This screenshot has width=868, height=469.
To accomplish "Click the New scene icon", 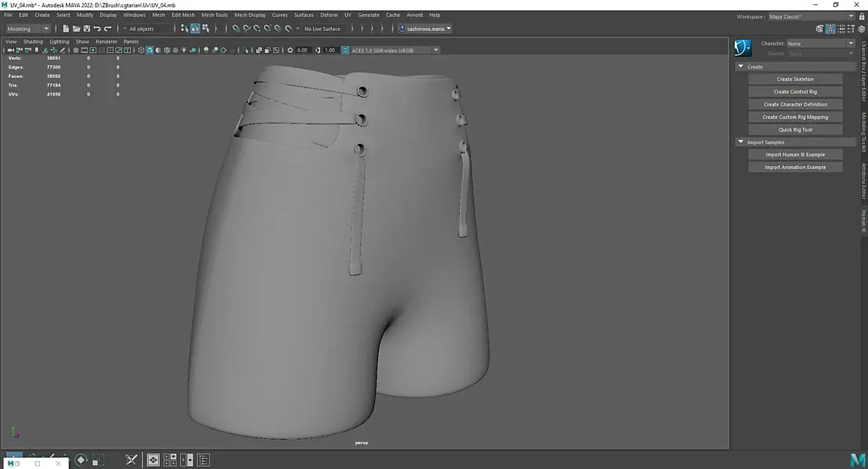I will point(65,29).
